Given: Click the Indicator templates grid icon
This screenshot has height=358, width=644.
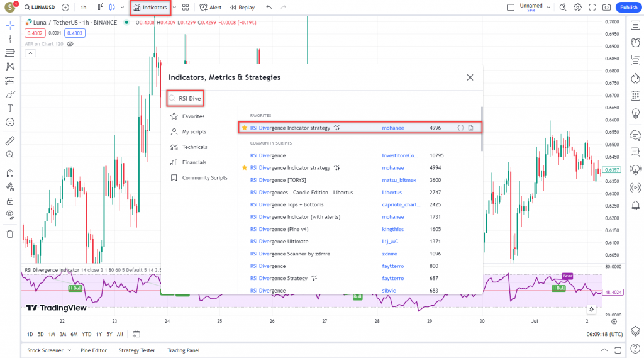Looking at the screenshot, I should [186, 8].
